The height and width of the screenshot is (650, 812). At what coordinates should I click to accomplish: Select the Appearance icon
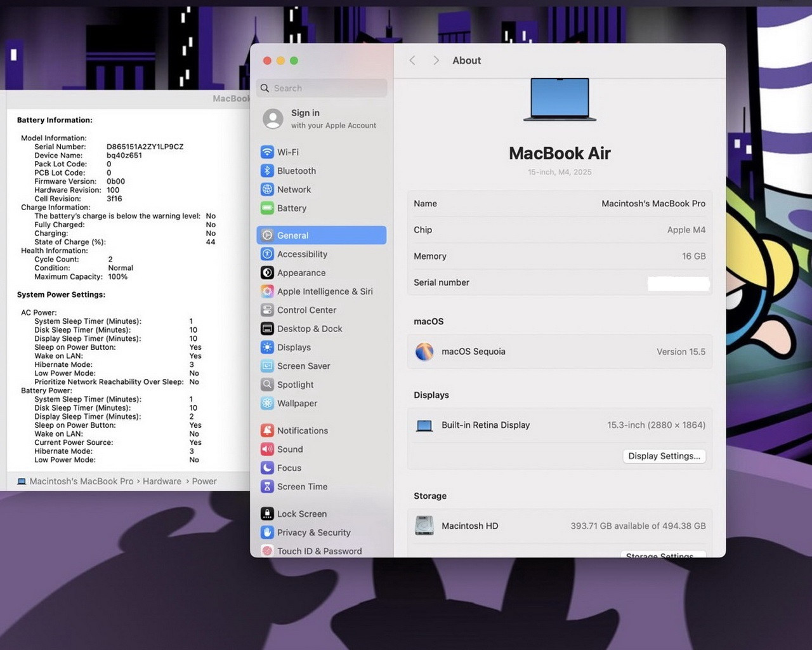(267, 273)
